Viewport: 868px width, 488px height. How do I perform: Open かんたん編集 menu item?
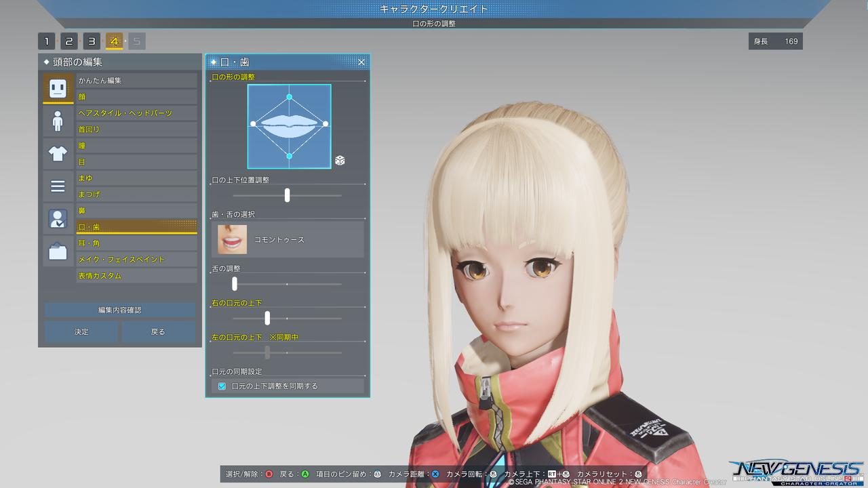[x=136, y=81]
